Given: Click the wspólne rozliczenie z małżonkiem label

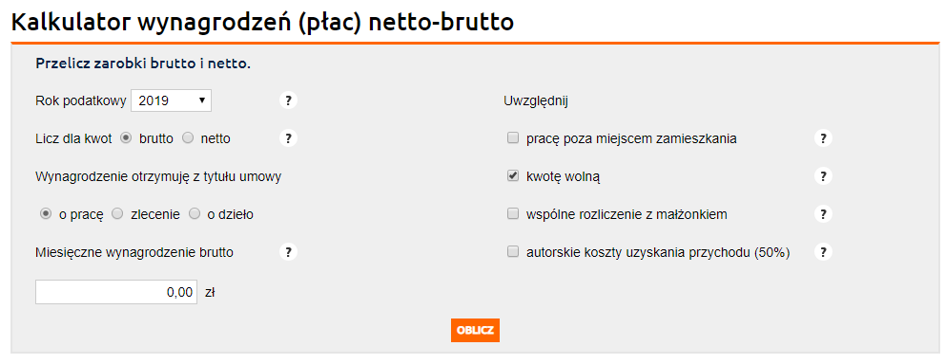Looking at the screenshot, I should click(627, 215).
